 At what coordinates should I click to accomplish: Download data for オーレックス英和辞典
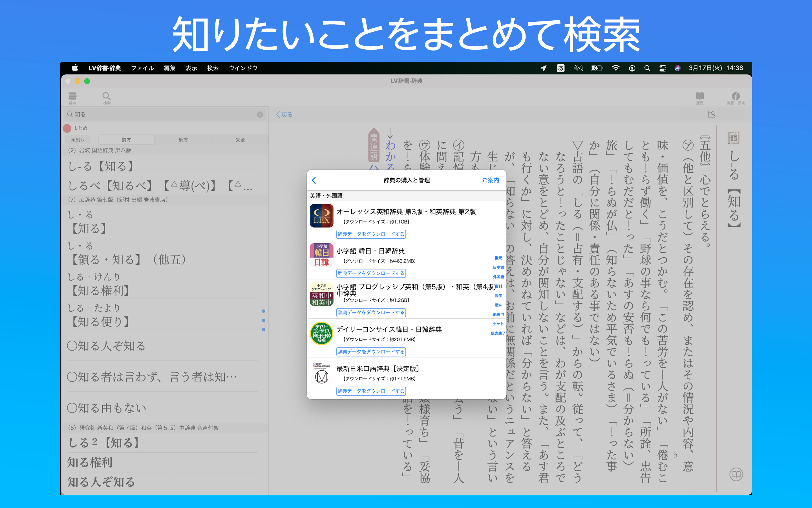[371, 234]
